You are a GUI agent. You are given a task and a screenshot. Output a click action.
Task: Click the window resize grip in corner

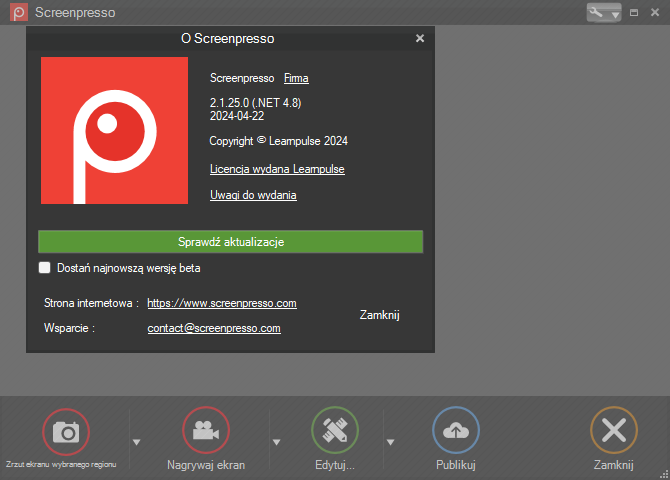pyautogui.click(x=664, y=474)
